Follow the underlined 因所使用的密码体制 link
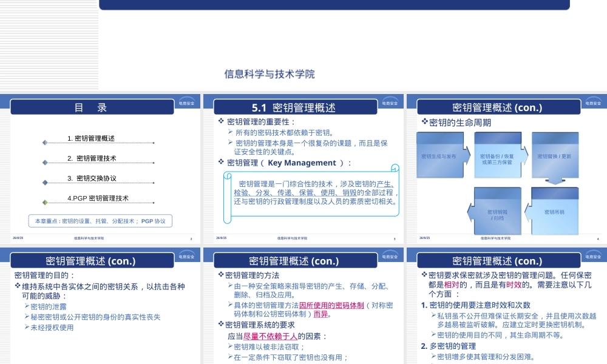Screen dimensions: 607x364 [x=331, y=305]
